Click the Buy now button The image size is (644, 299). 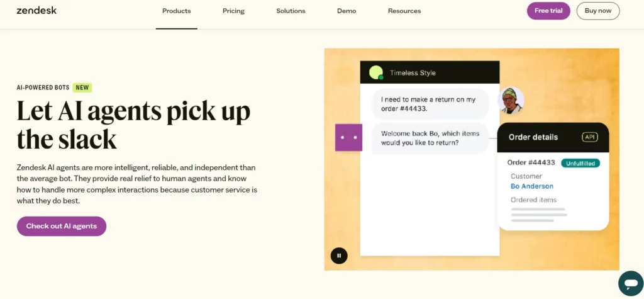pyautogui.click(x=598, y=11)
